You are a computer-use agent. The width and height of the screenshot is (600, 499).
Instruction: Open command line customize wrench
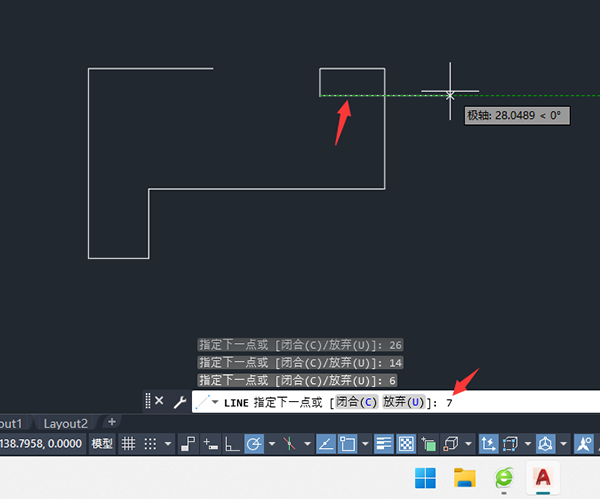coord(180,402)
